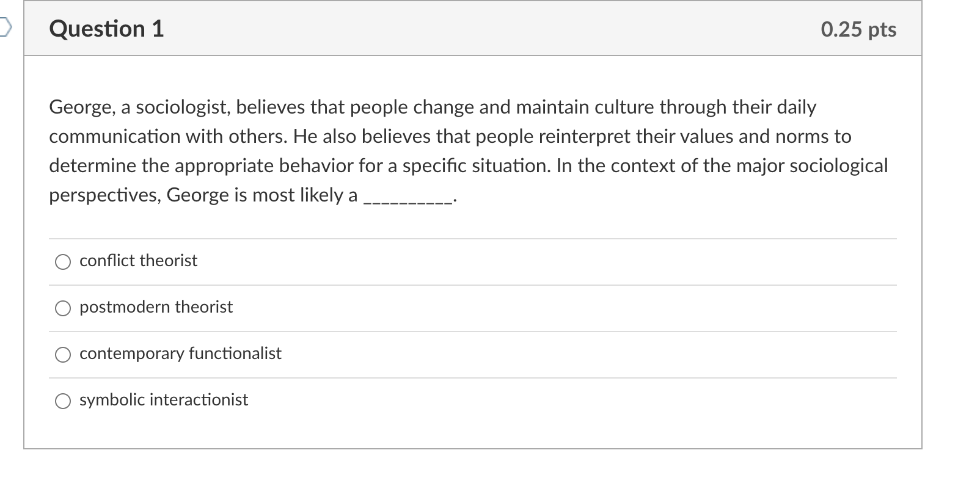The image size is (980, 497).
Task: Select the conflict theorist radio button
Action: [x=63, y=262]
